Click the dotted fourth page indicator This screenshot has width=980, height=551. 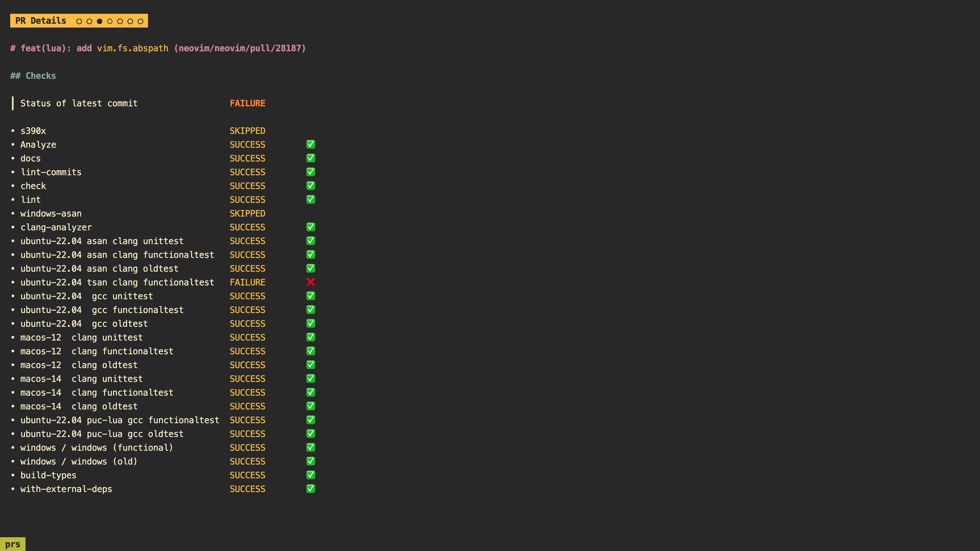pyautogui.click(x=110, y=21)
